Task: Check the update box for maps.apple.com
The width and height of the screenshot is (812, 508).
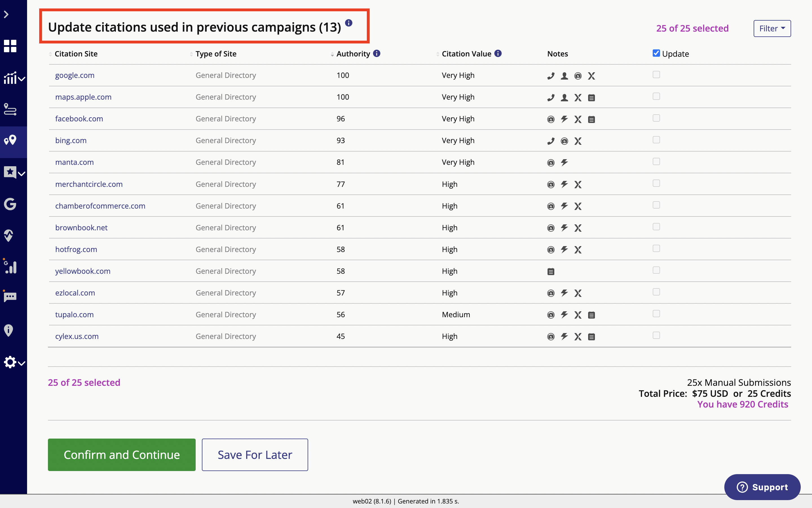Action: click(x=656, y=97)
